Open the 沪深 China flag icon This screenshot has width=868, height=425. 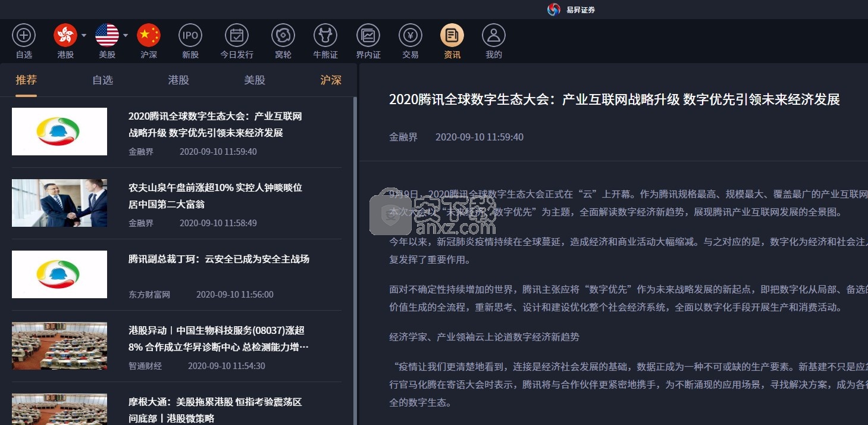pos(149,36)
